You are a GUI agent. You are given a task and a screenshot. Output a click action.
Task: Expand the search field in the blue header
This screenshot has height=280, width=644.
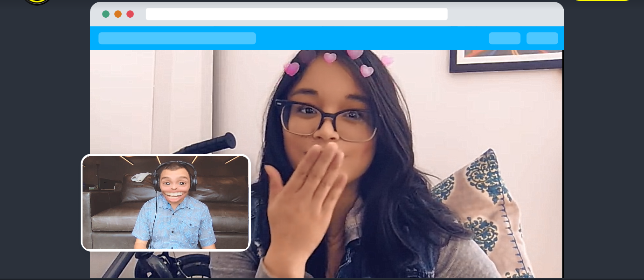coord(177,38)
